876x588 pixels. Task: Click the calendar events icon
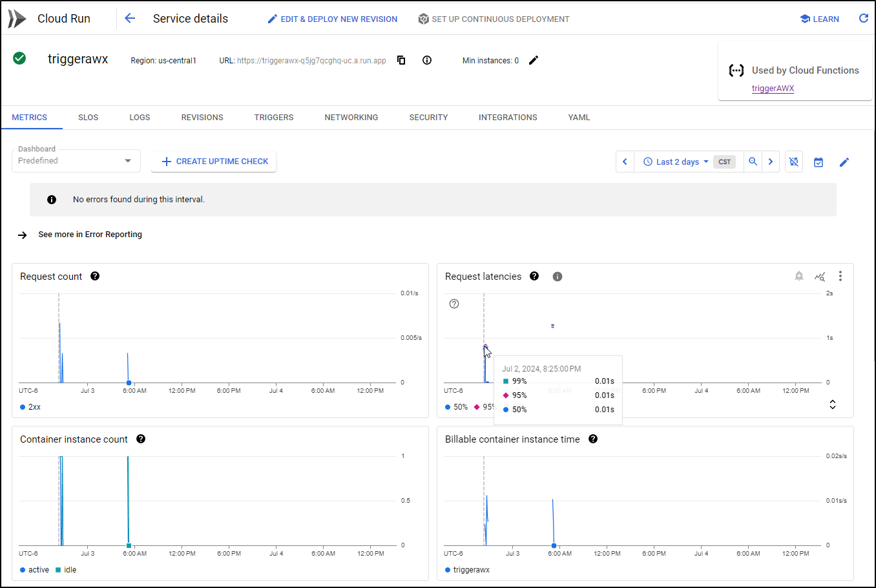click(x=819, y=162)
